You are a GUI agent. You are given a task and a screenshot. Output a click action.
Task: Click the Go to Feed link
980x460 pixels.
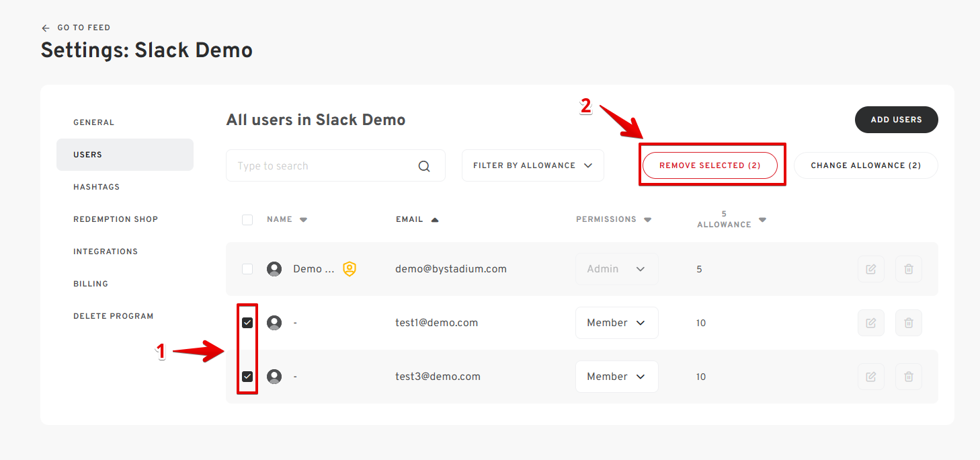point(84,28)
